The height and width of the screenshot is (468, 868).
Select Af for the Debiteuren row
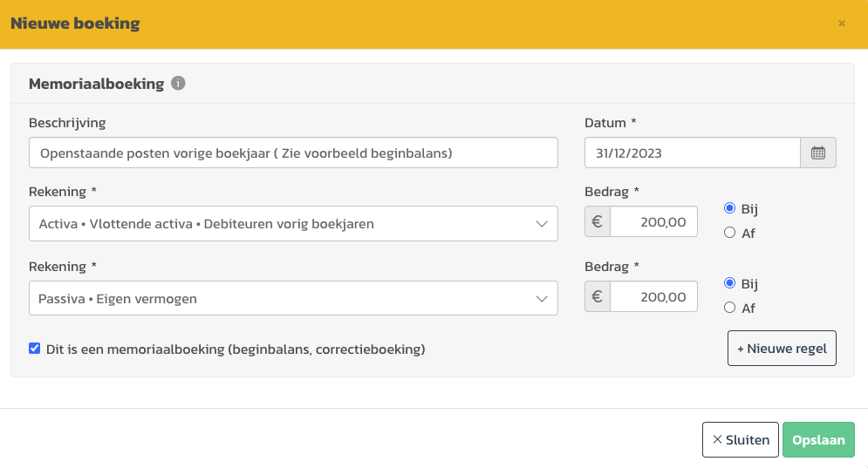click(729, 233)
